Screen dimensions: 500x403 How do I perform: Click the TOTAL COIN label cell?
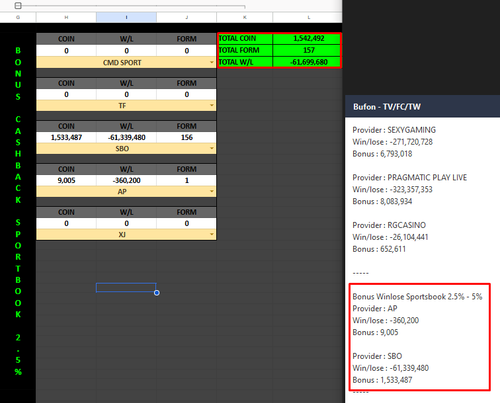pyautogui.click(x=245, y=38)
